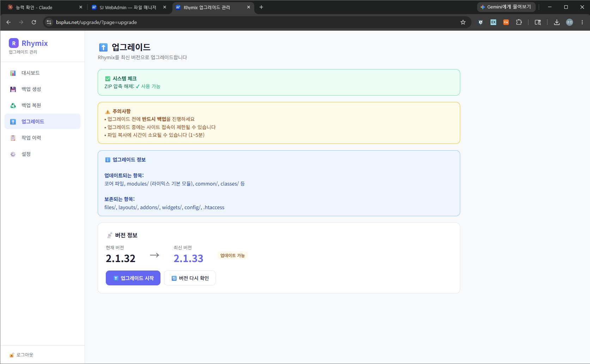Click the Rhymix brand title
590x364 pixels.
pos(35,43)
